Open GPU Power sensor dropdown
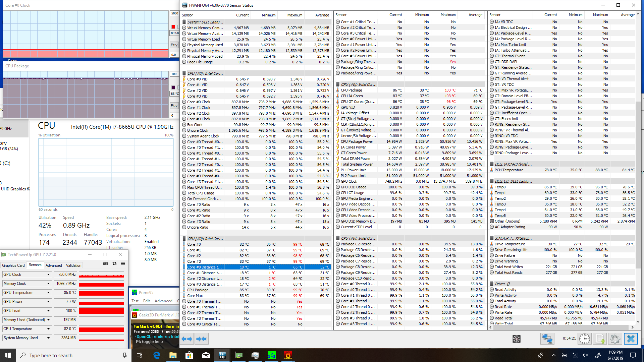This screenshot has width=644, height=362. coord(48,302)
